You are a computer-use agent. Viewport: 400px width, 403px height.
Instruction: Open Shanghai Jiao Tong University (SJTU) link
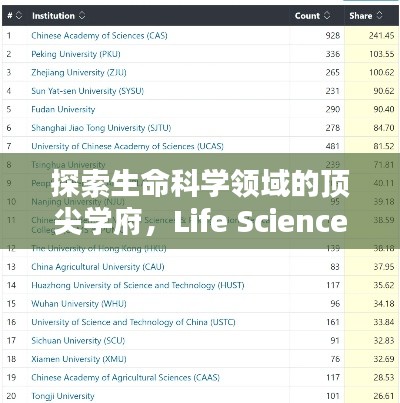click(x=101, y=128)
